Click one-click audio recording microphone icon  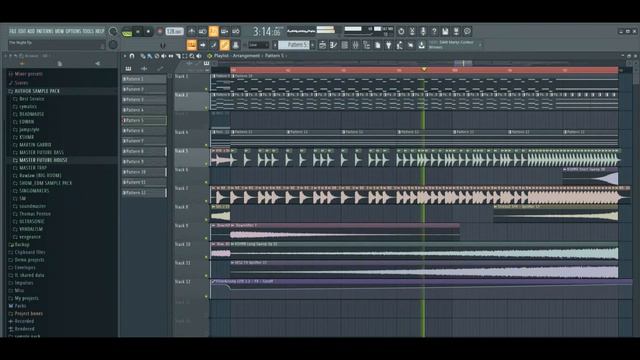click(423, 31)
